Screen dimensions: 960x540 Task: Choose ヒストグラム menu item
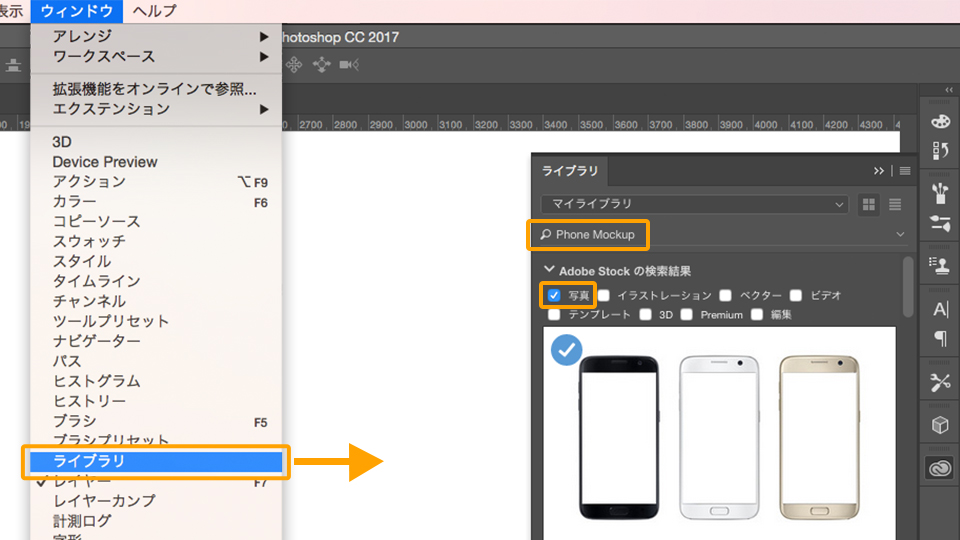pos(156,381)
